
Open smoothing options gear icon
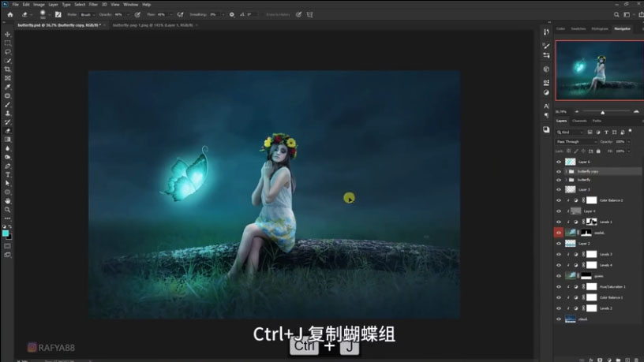(x=232, y=14)
